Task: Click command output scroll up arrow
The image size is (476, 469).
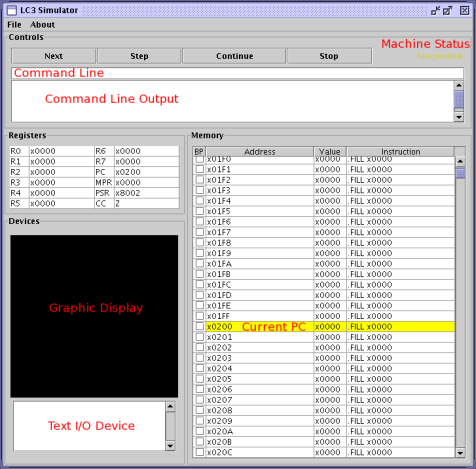Action: (459, 85)
